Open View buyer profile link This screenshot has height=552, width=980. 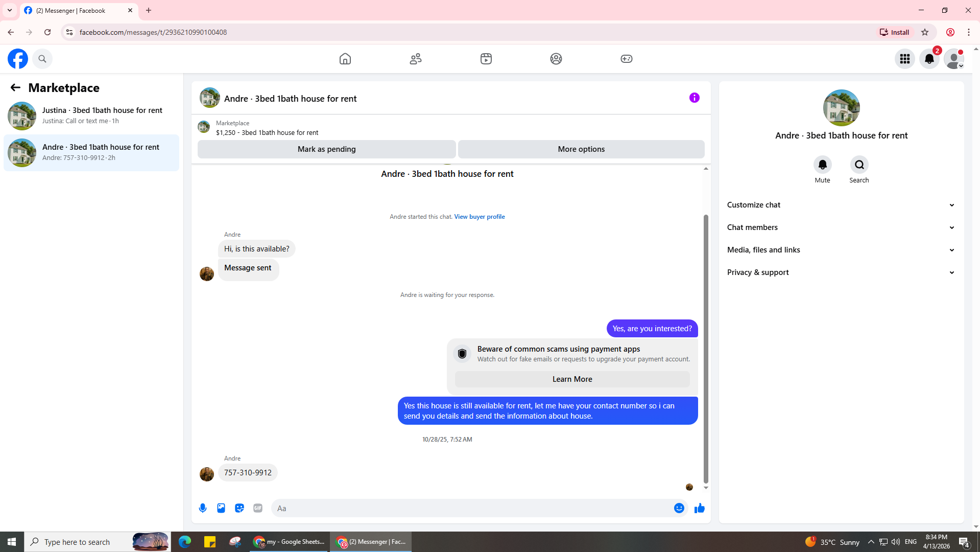coord(480,217)
